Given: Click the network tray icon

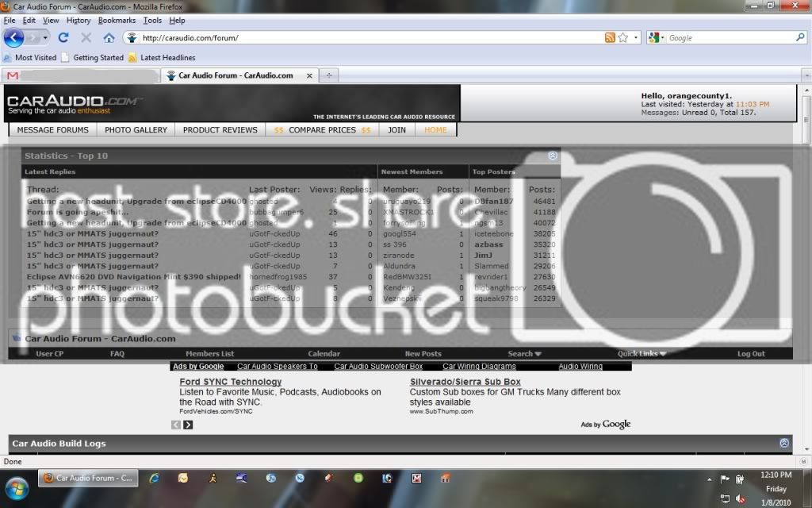Looking at the screenshot, I should [725, 498].
